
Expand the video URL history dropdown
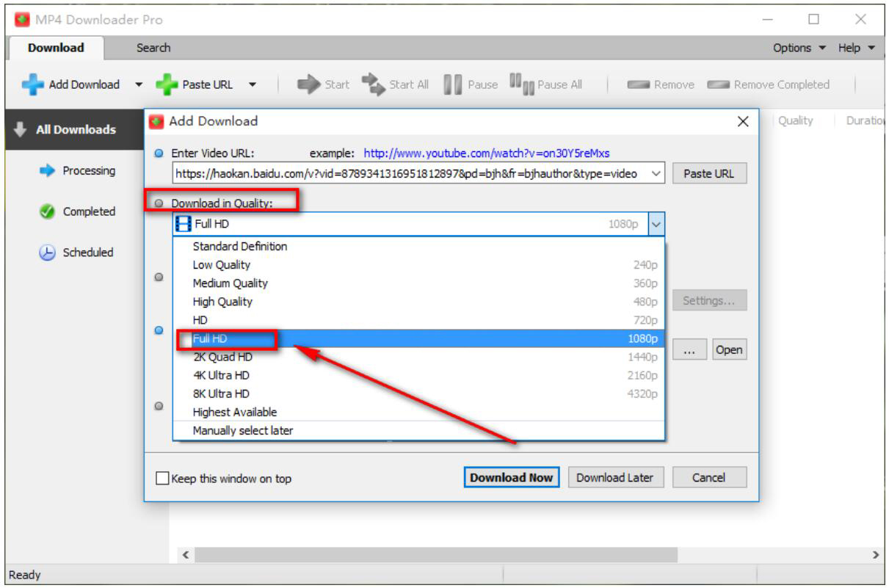(x=656, y=174)
